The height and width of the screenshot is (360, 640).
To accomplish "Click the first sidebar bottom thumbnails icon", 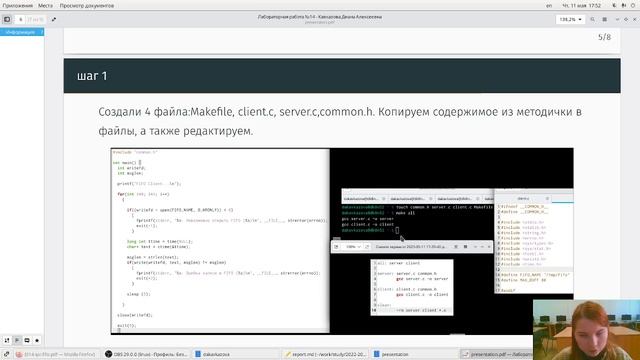I will pos(7,340).
